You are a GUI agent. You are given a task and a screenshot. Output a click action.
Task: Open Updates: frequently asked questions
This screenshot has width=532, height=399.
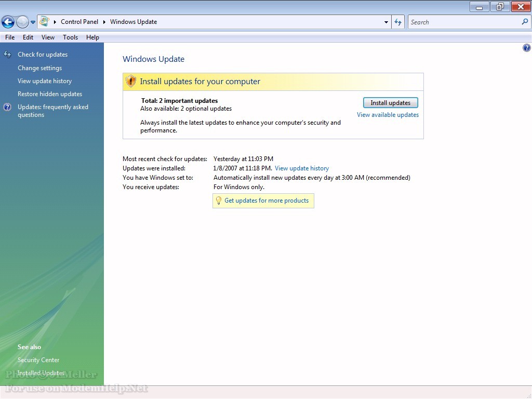coord(53,111)
